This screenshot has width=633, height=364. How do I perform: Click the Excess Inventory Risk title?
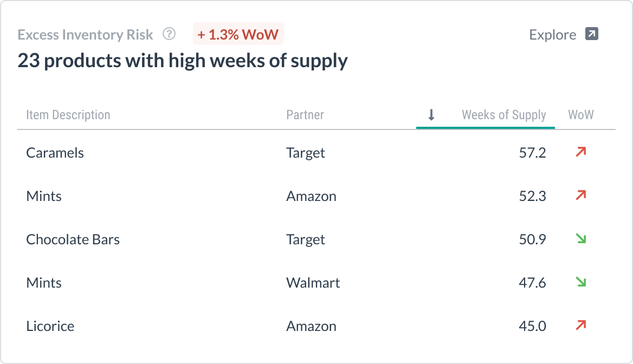point(85,35)
